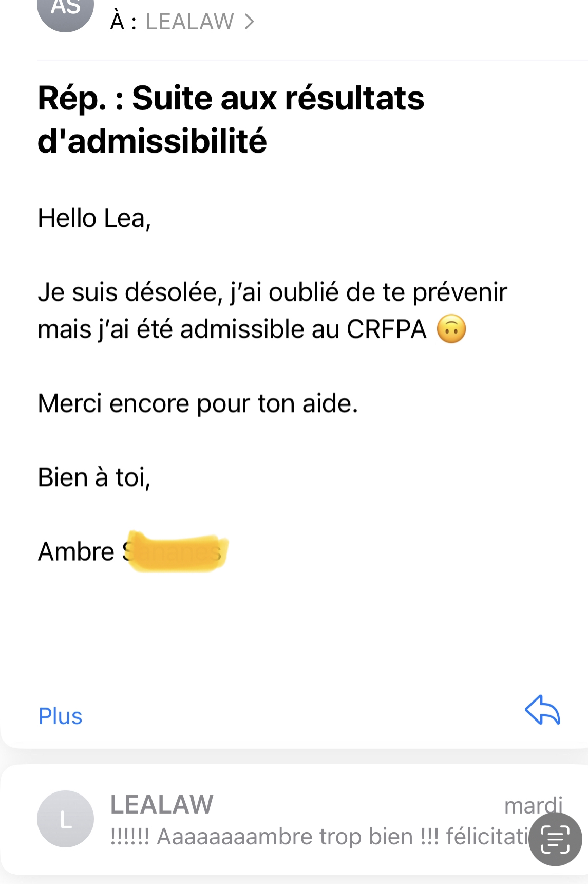Tap the Live Text scan icon
The image size is (588, 886).
[555, 839]
